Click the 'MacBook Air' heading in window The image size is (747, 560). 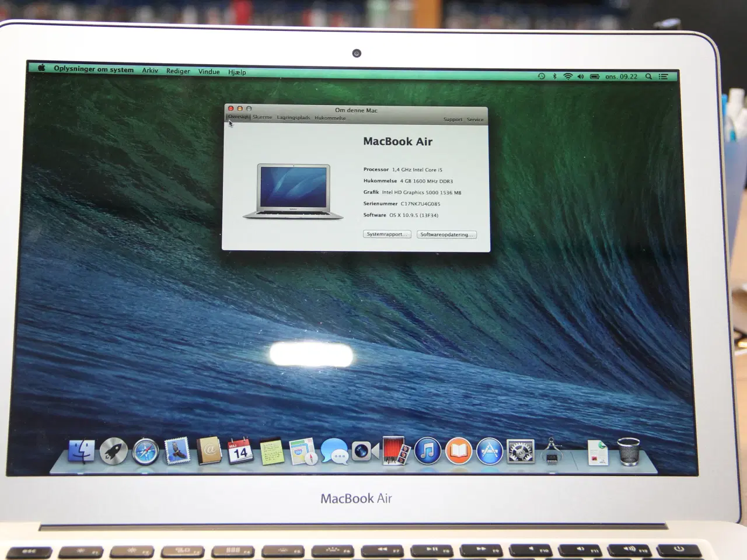coord(398,141)
